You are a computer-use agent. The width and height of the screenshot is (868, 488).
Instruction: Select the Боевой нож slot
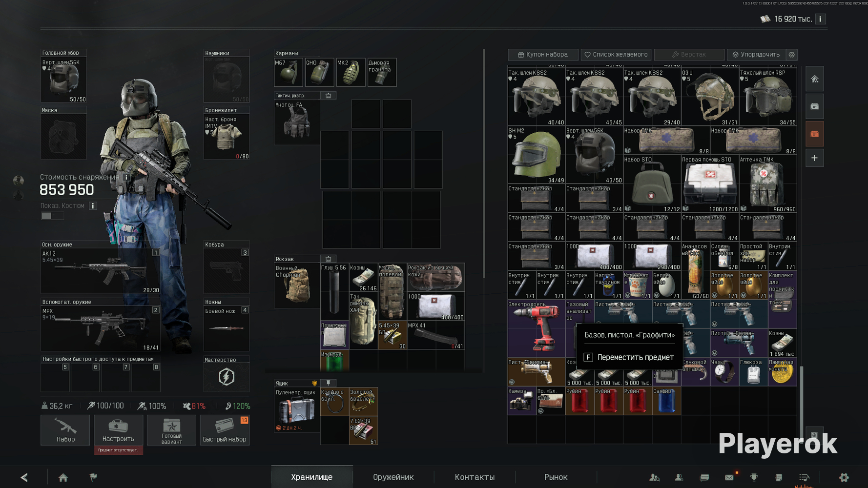[227, 329]
